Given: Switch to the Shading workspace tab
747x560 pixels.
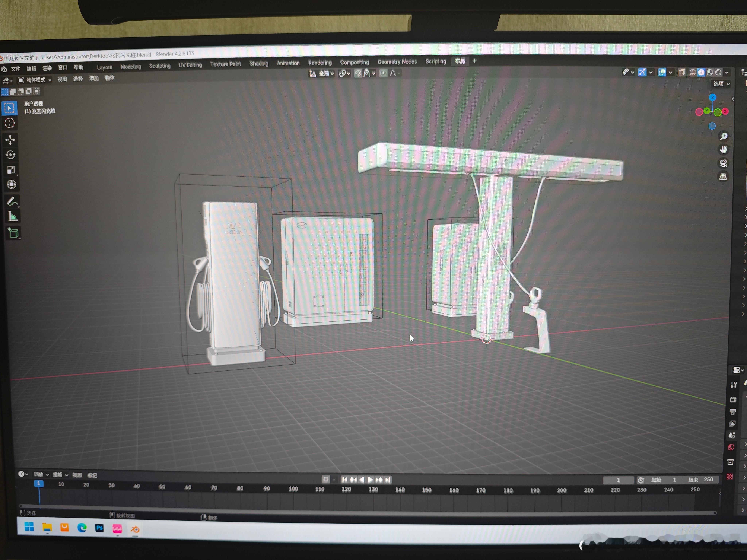Looking at the screenshot, I should pyautogui.click(x=259, y=63).
